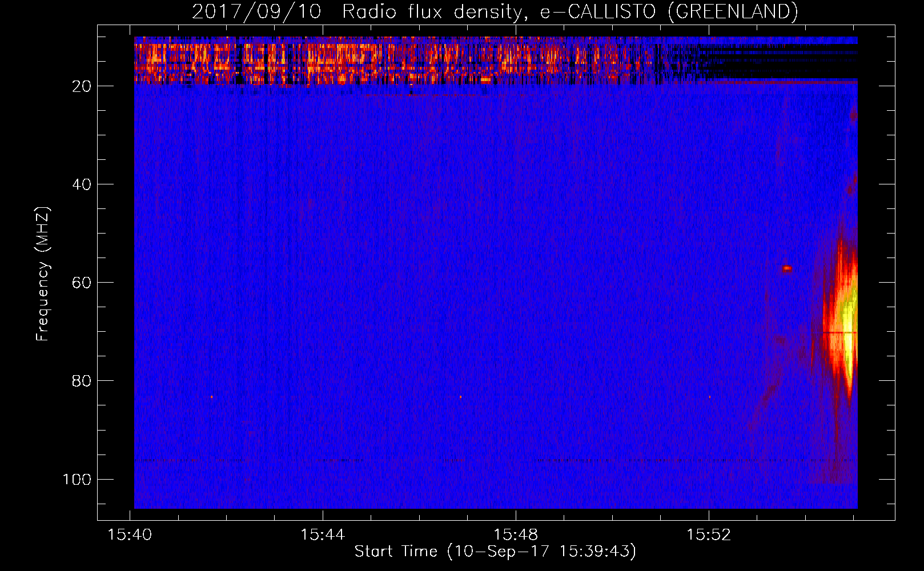Click the 40 MHz frequency tick label

pos(82,184)
